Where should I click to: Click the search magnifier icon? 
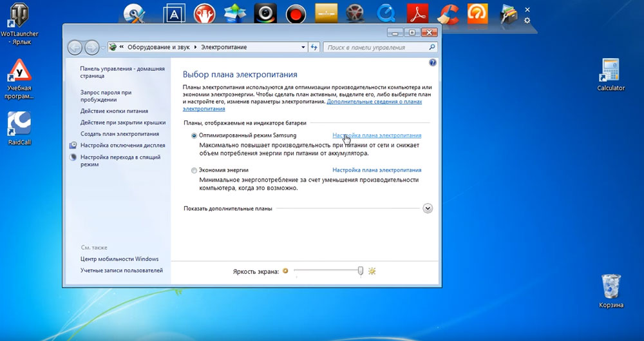[x=431, y=47]
